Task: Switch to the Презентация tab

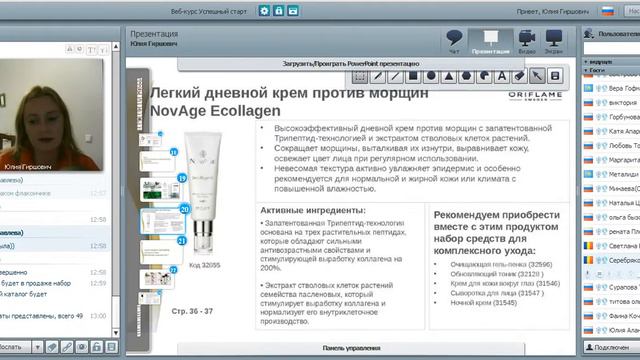Action: [491, 42]
